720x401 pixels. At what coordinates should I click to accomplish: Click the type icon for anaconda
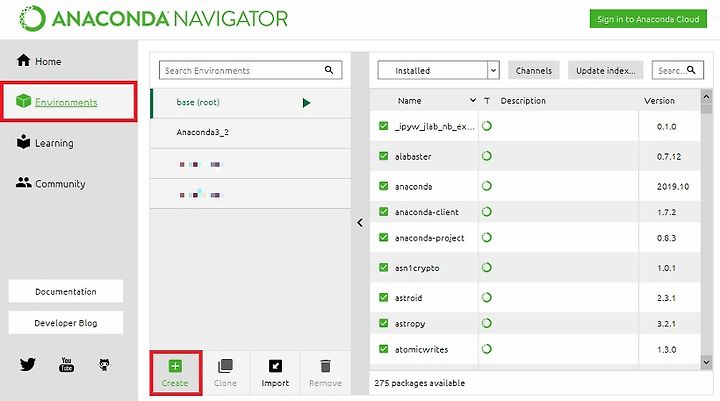pyautogui.click(x=487, y=186)
